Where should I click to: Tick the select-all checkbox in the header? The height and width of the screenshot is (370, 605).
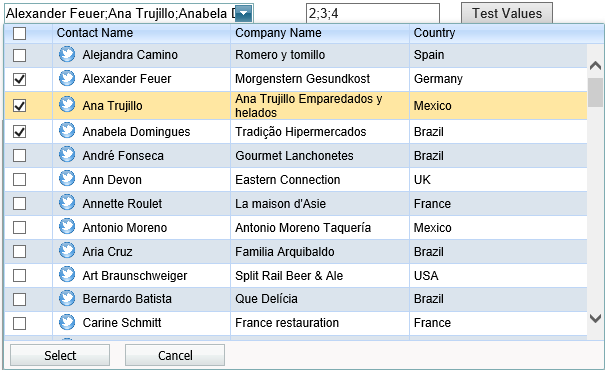19,33
